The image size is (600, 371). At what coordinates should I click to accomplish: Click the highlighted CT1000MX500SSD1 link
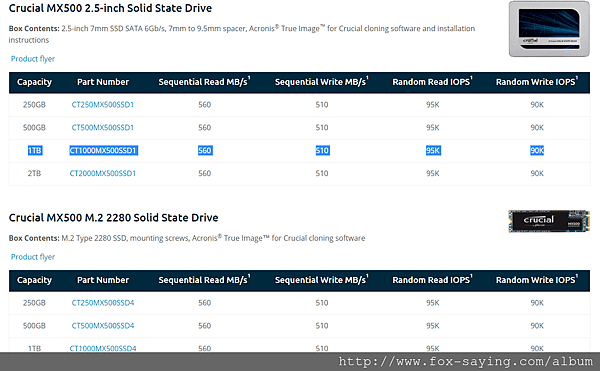pyautogui.click(x=103, y=150)
